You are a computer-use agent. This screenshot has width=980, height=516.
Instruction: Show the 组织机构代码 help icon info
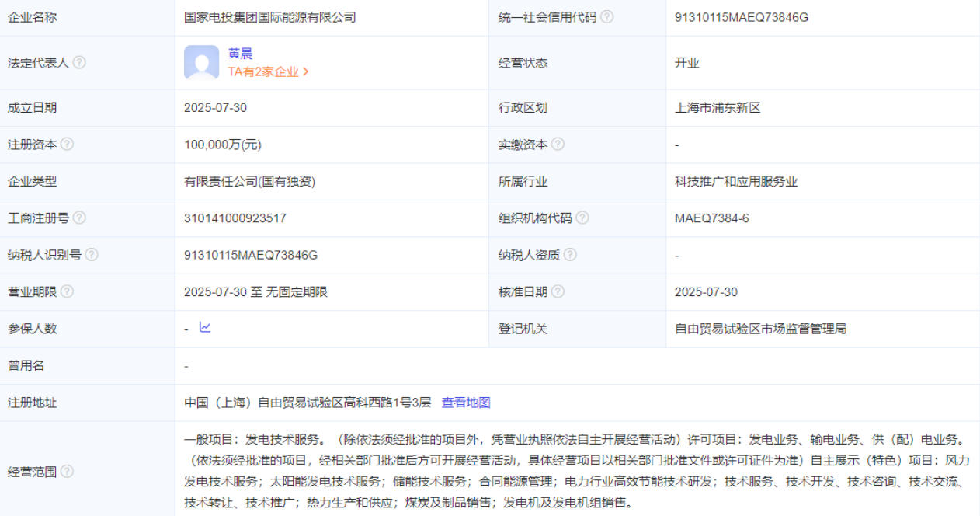point(582,218)
